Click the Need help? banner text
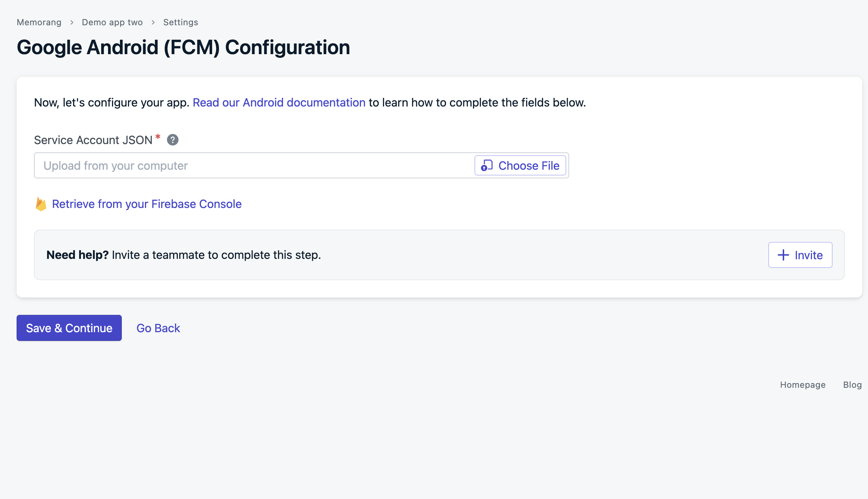Image resolution: width=868 pixels, height=499 pixels. click(x=184, y=255)
